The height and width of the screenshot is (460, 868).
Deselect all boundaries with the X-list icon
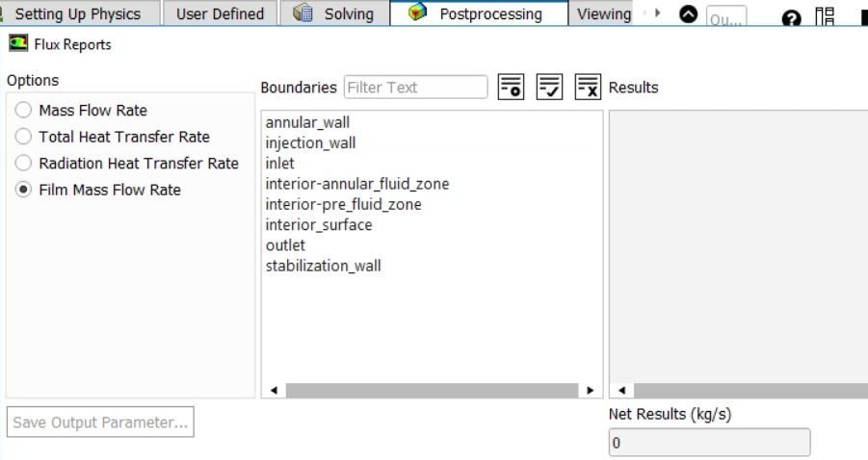(588, 87)
